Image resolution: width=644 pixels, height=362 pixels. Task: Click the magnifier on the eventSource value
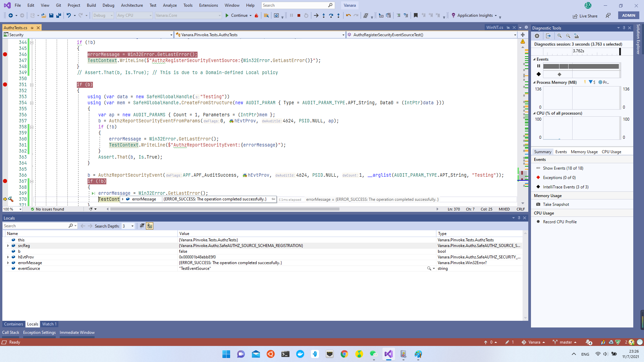[x=429, y=268]
